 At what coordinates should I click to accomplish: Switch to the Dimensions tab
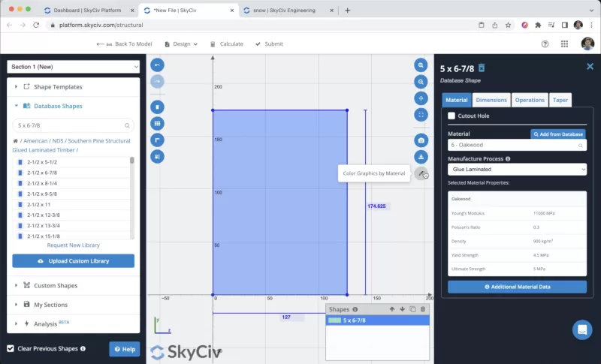click(x=491, y=100)
